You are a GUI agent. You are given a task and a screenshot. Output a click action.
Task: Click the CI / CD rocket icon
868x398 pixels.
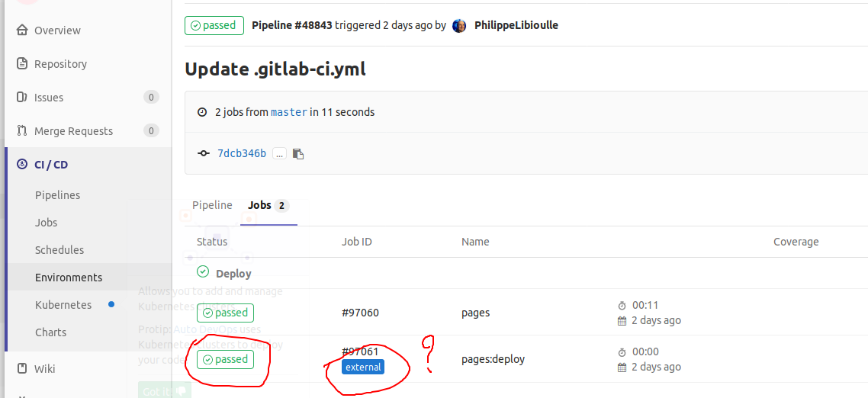pyautogui.click(x=21, y=165)
